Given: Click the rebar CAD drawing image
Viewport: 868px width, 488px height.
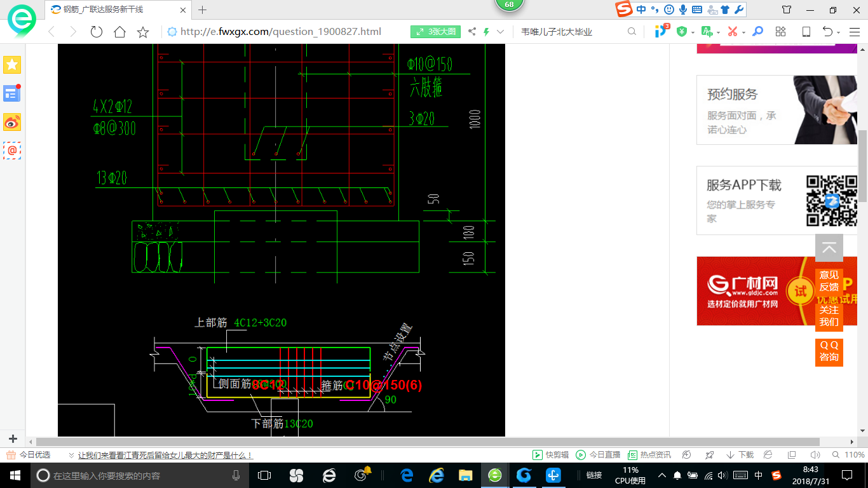Looking at the screenshot, I should (x=281, y=241).
